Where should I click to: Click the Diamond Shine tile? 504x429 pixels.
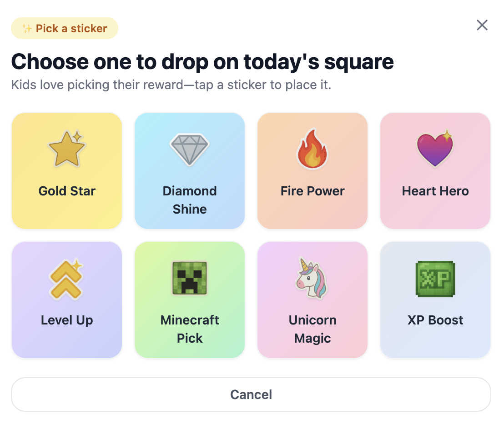coord(190,170)
